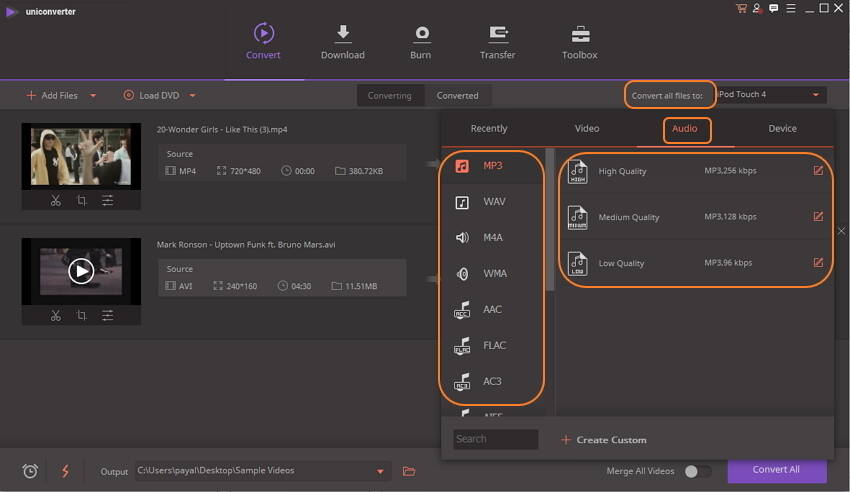Screen dimensions: 850x492
Task: Expand the Load DVD dropdown arrow
Action: coord(192,96)
